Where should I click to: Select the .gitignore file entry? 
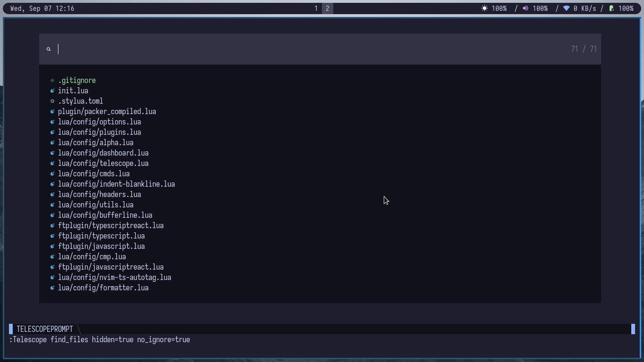(77, 80)
